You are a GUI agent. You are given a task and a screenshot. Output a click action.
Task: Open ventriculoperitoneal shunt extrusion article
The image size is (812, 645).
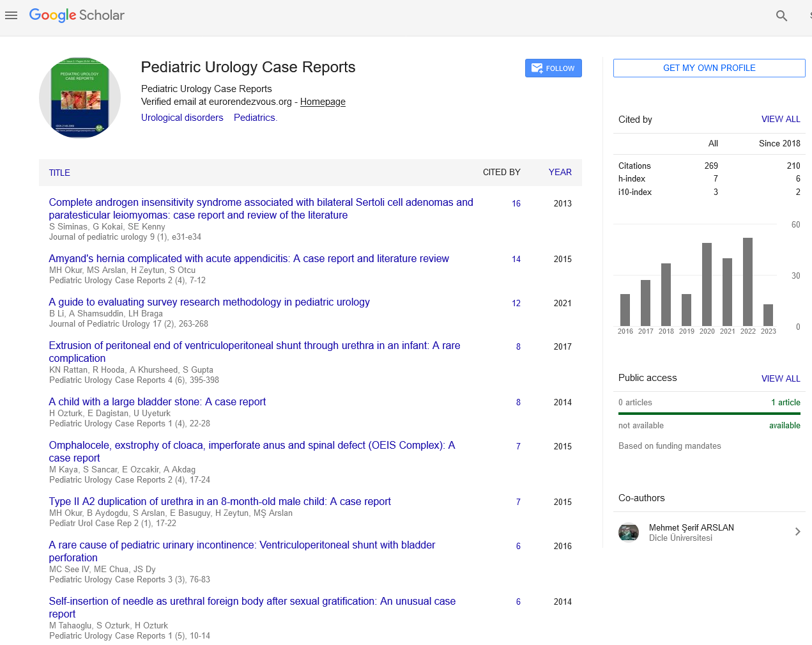[255, 352]
